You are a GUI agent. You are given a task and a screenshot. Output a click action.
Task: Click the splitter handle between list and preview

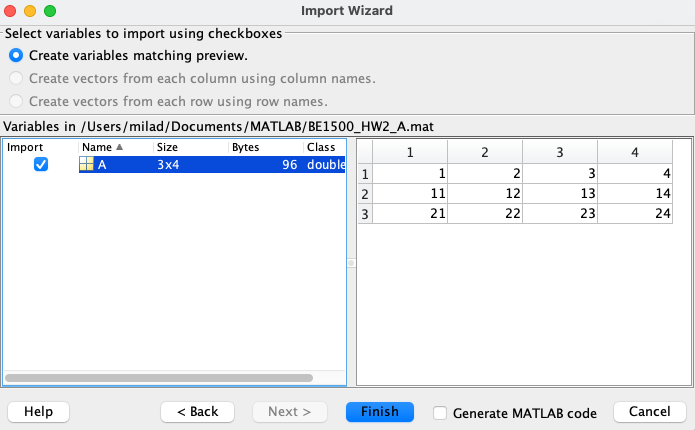[x=351, y=263]
